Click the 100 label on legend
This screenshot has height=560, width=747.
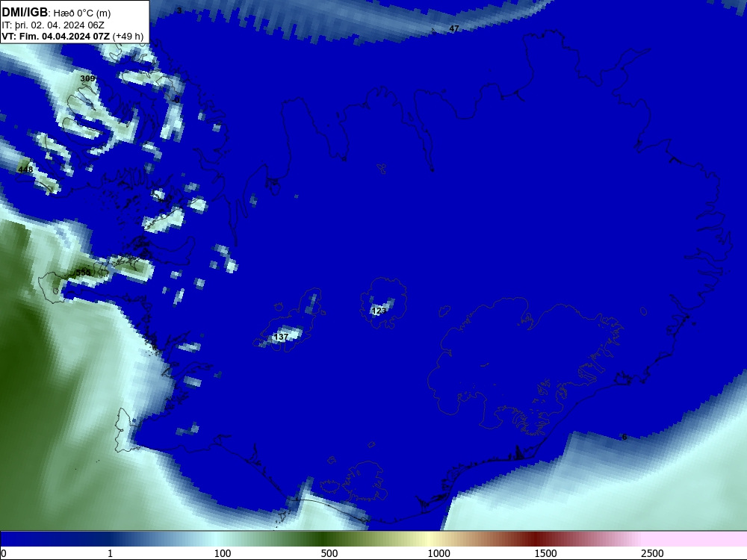tap(223, 553)
